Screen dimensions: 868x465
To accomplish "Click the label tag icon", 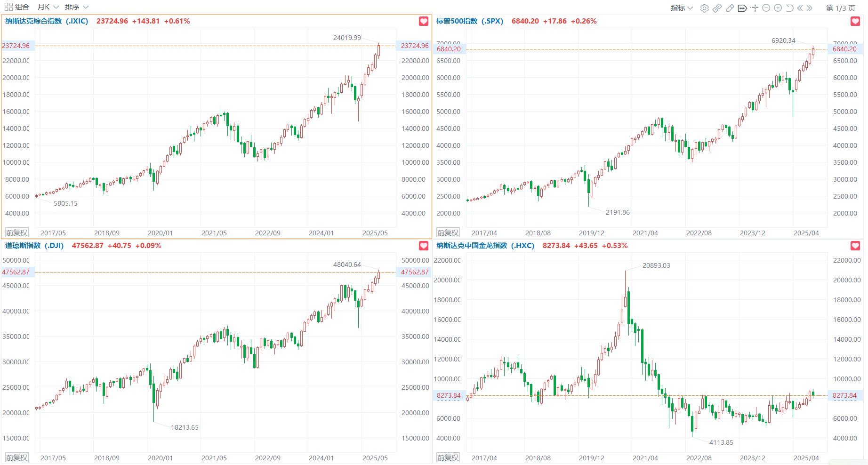I will click(x=742, y=8).
